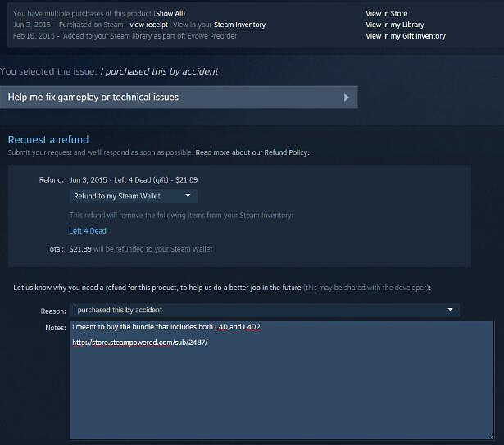Click the Reason dropdown arrow icon
Image resolution: width=504 pixels, height=445 pixels.
450,310
